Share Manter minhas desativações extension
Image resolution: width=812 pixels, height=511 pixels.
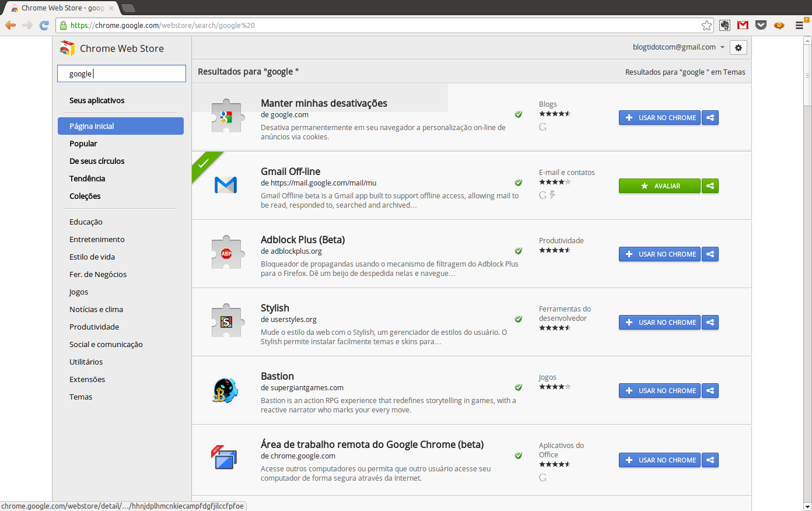point(710,118)
